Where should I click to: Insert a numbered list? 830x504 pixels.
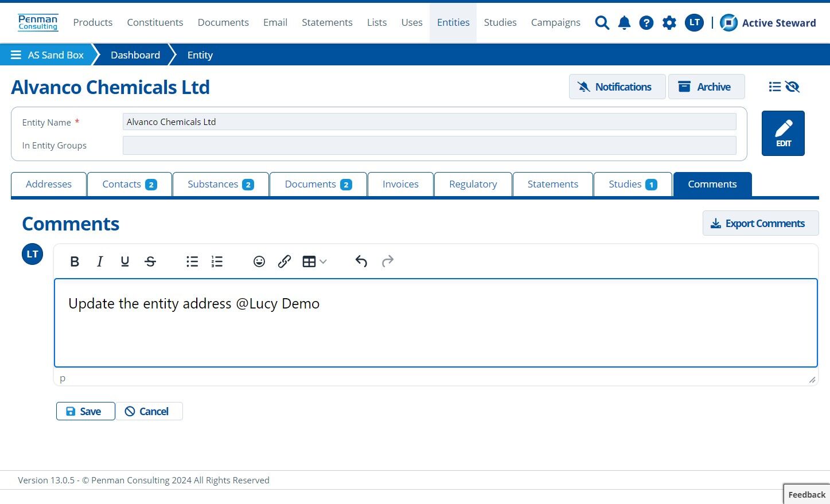point(217,261)
